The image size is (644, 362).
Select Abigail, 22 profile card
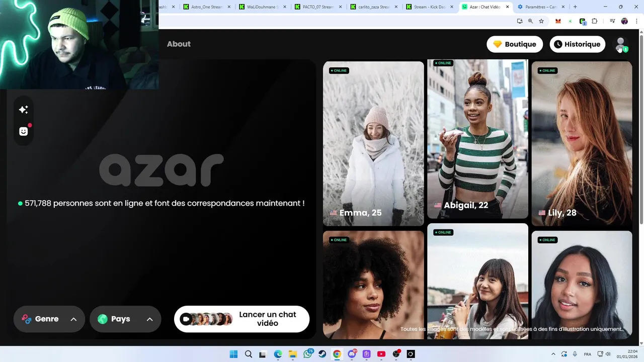(x=477, y=139)
